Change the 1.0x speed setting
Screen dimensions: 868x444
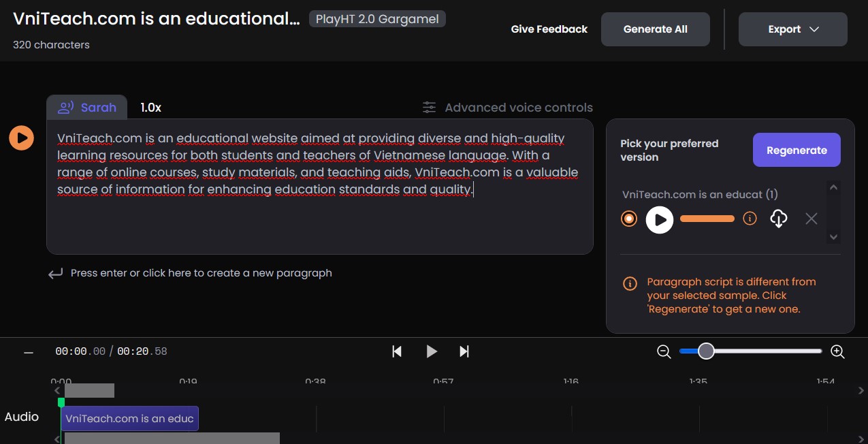pos(151,108)
